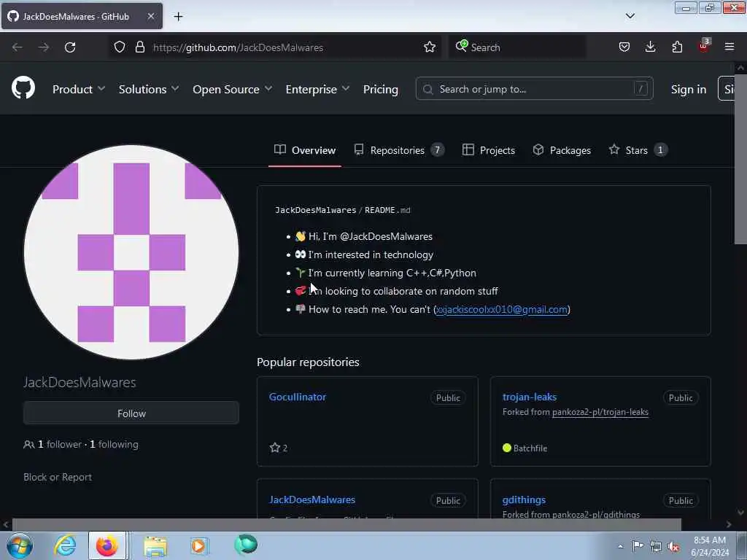Screen dimensions: 747x560
Task: Open pankoza2-pl/trojan-leaks fork source
Action: coord(600,412)
